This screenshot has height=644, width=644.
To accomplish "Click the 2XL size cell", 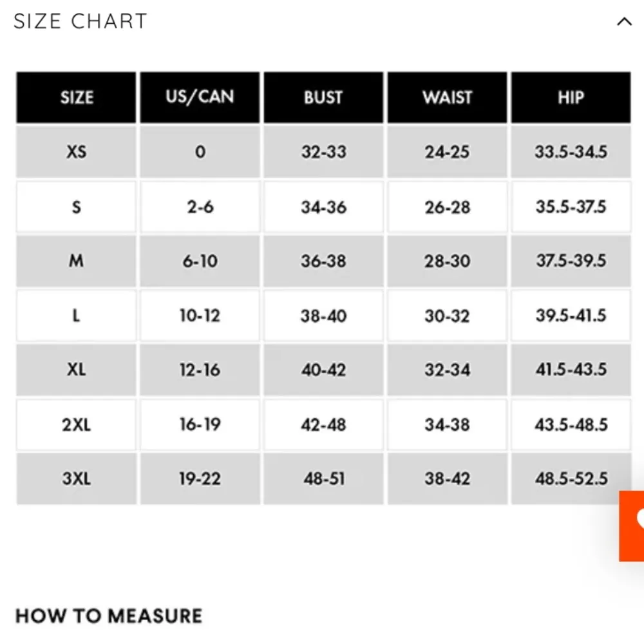I will click(x=77, y=424).
